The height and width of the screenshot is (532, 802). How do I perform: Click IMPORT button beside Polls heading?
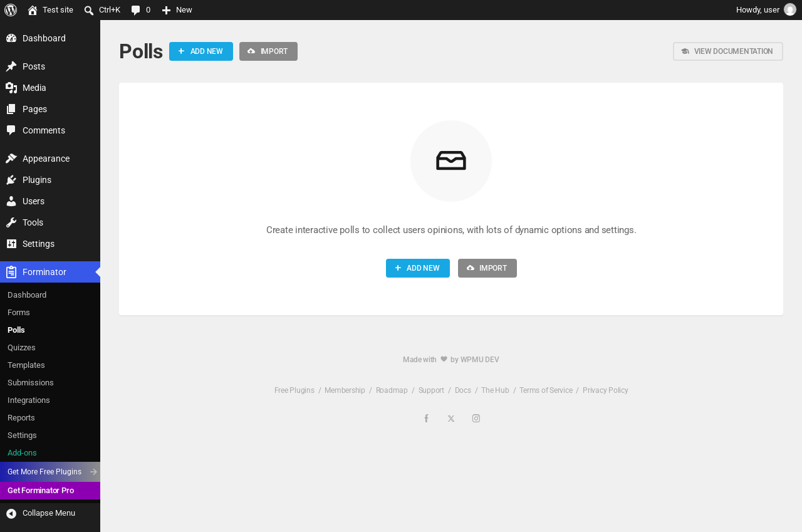[268, 51]
